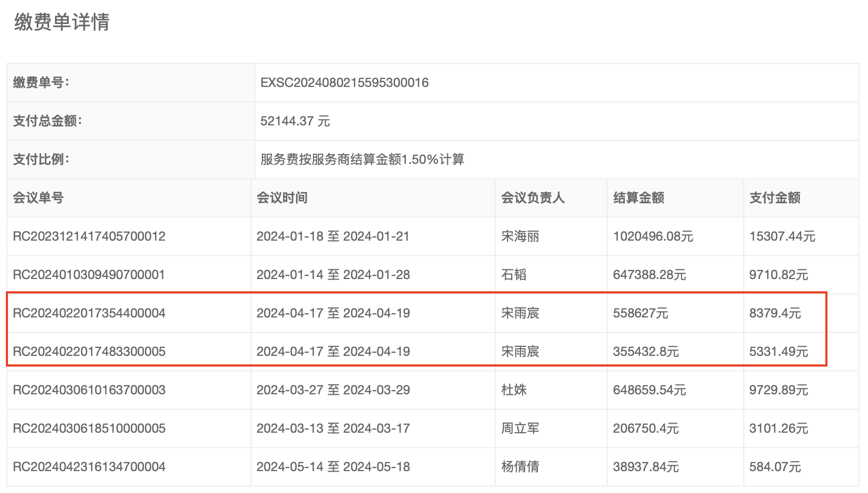Click the person in charge 周立军

(x=520, y=428)
